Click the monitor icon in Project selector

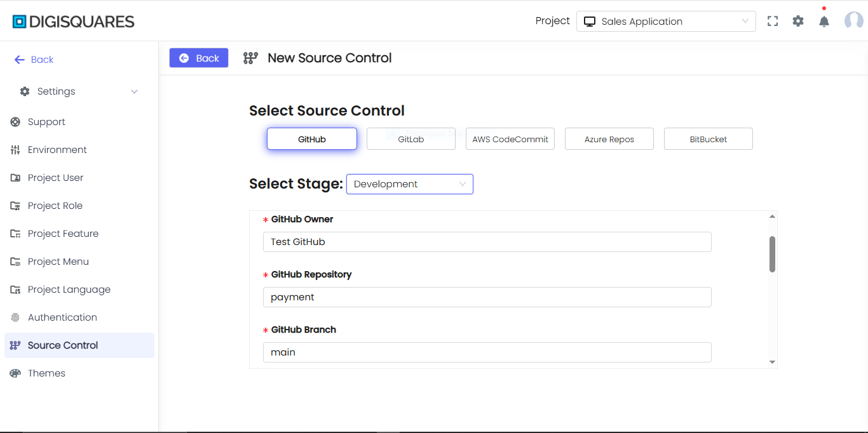tap(590, 22)
